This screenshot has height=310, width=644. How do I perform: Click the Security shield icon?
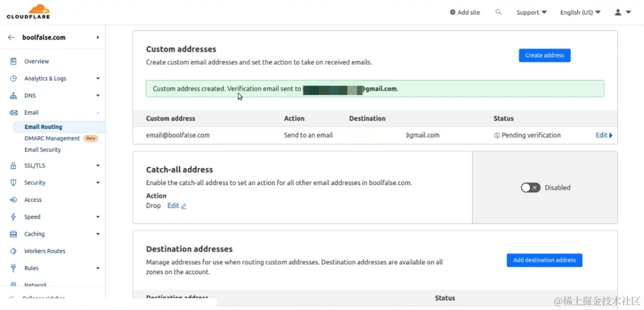(14, 182)
